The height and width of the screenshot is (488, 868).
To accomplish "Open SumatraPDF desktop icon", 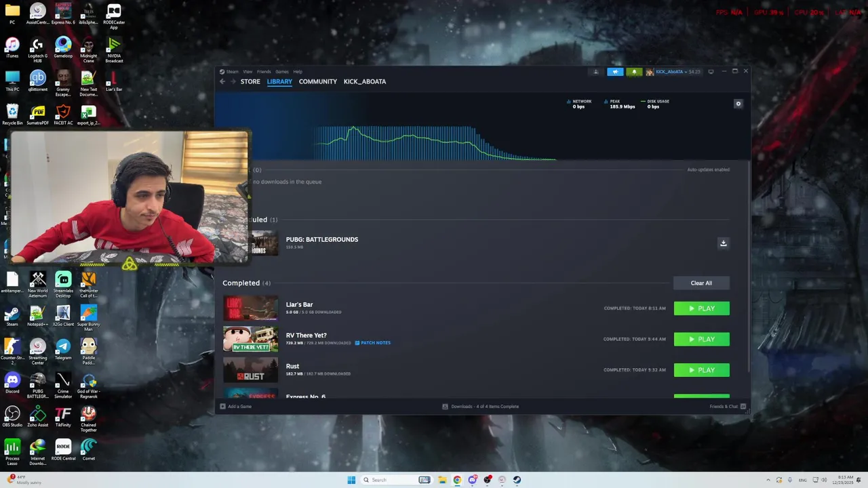I will tap(37, 115).
